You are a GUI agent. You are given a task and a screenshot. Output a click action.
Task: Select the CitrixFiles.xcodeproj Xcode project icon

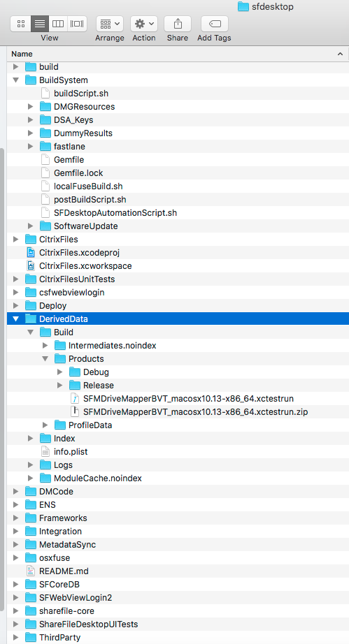point(30,253)
